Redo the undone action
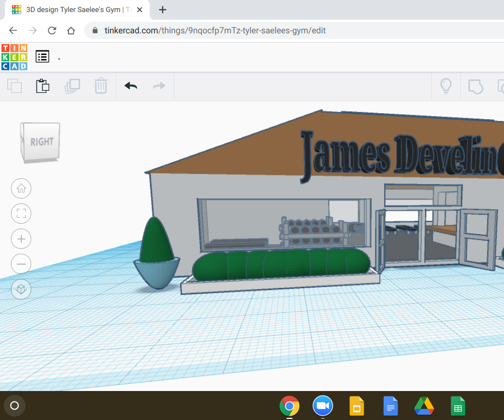 [x=158, y=86]
